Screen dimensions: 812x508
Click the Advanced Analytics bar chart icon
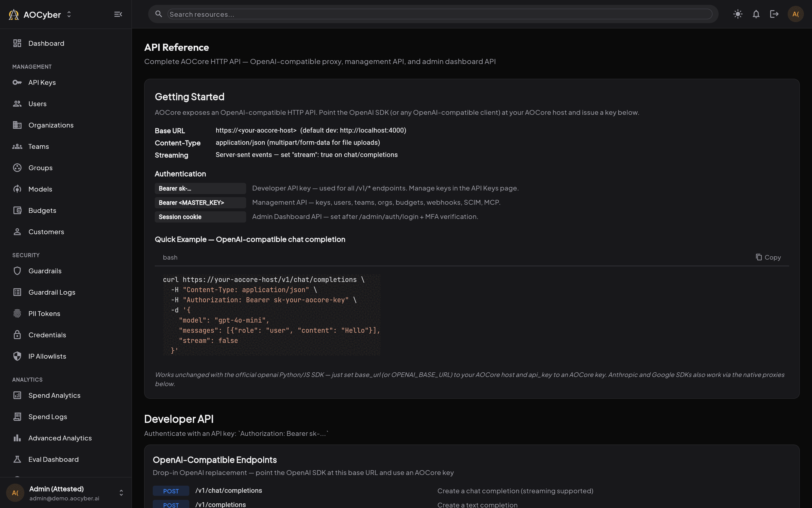17,438
